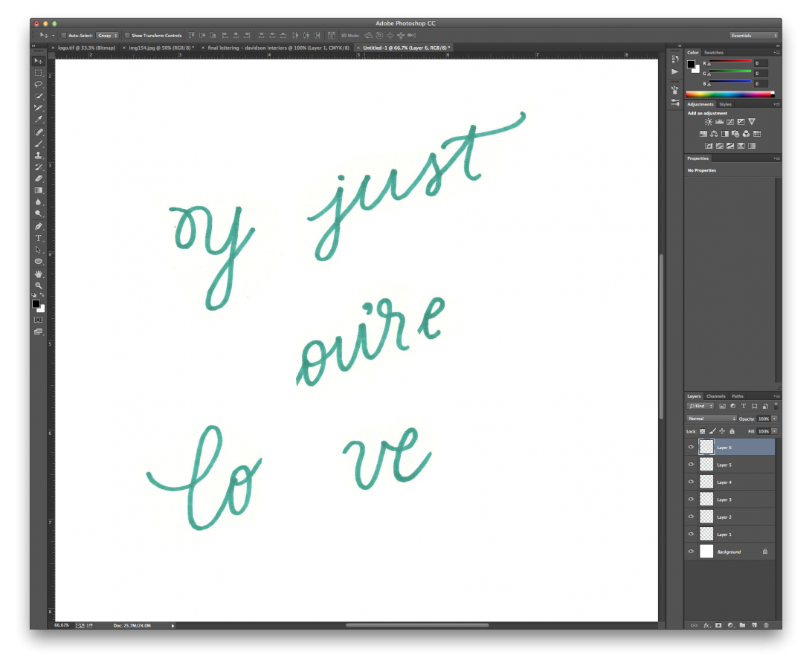The height and width of the screenshot is (669, 812).
Task: Click the foreground color swatch
Action: tap(36, 305)
